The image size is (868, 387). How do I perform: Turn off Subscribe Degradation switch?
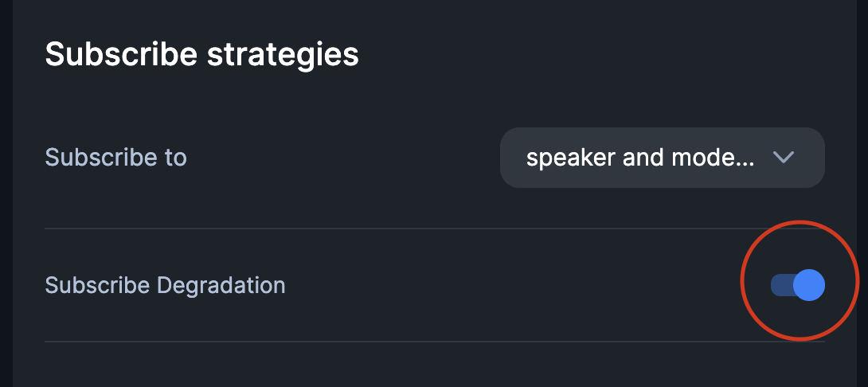[x=797, y=285]
